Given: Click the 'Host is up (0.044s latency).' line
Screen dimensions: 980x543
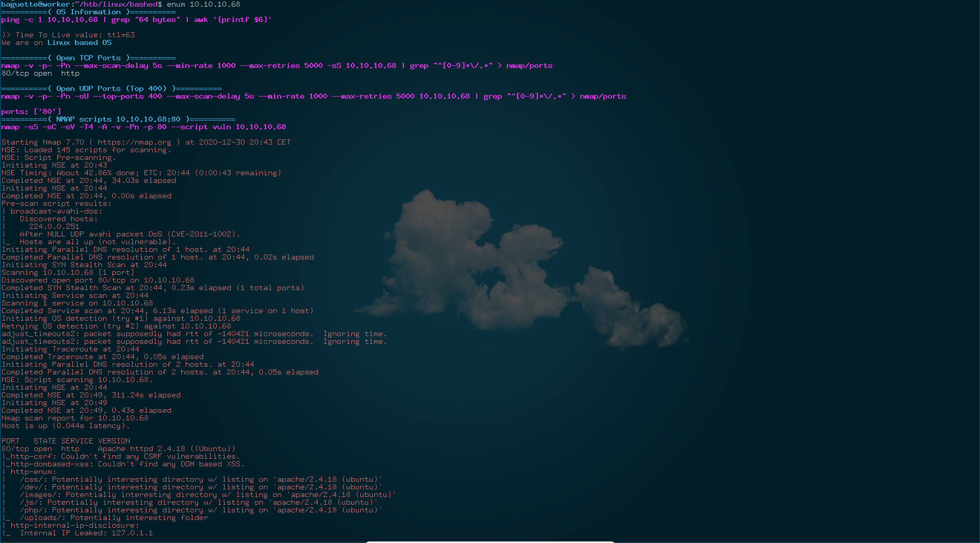Looking at the screenshot, I should [65, 426].
